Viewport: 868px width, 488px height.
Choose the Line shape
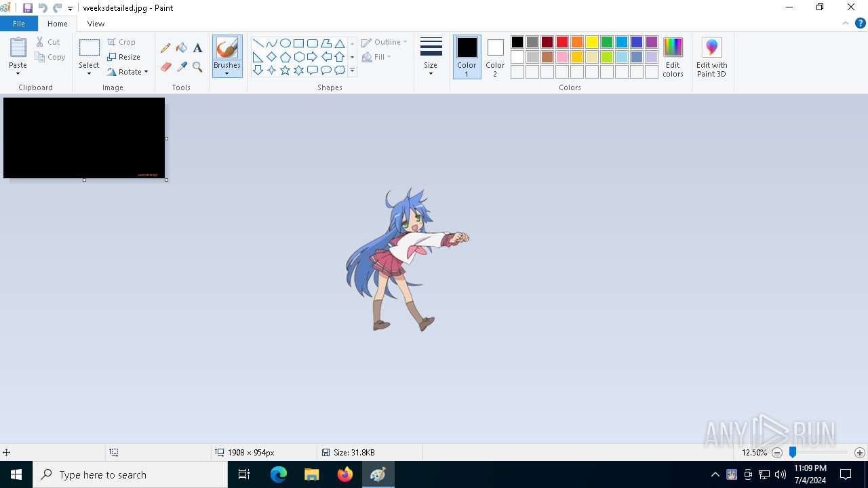[258, 43]
